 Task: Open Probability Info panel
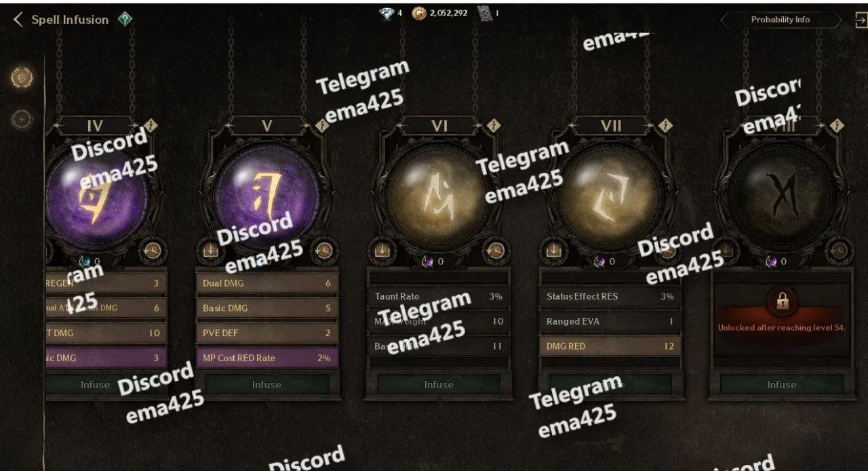click(x=780, y=20)
